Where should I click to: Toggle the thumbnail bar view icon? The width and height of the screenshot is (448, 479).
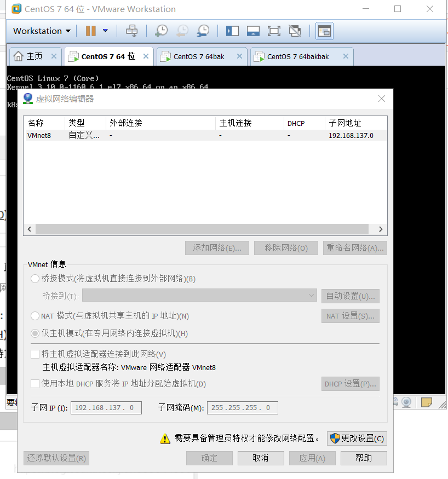[x=253, y=31]
